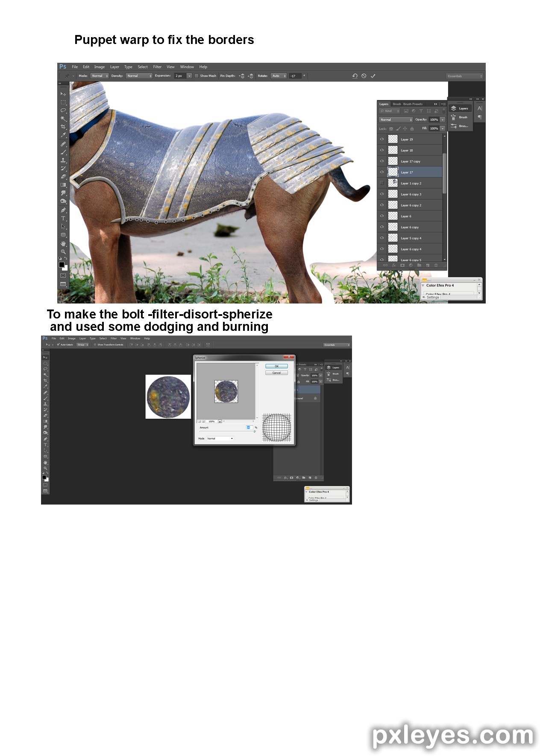This screenshot has height=756, width=540.
Task: Select Zoom tool in the Puppet Warp screenshot
Action: click(x=63, y=252)
